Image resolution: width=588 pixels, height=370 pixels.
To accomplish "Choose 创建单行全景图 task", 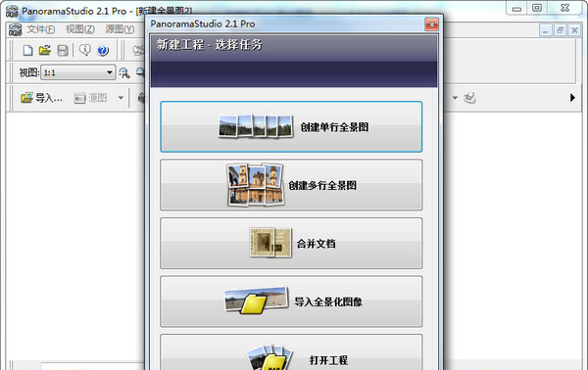I will pos(291,126).
